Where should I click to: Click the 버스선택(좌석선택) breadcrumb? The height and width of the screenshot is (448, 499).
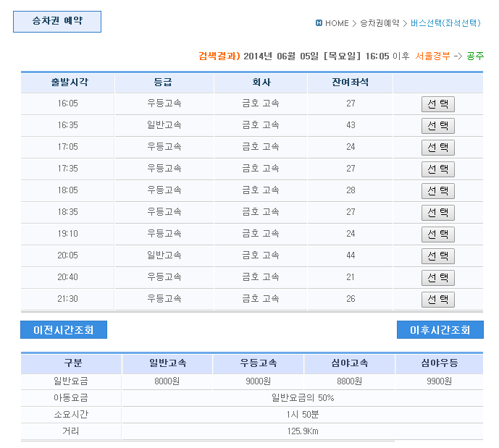pyautogui.click(x=445, y=23)
